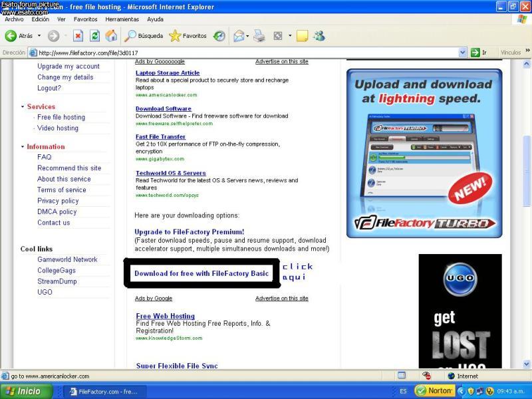
Task: Open the Archivo menu
Action: point(14,19)
